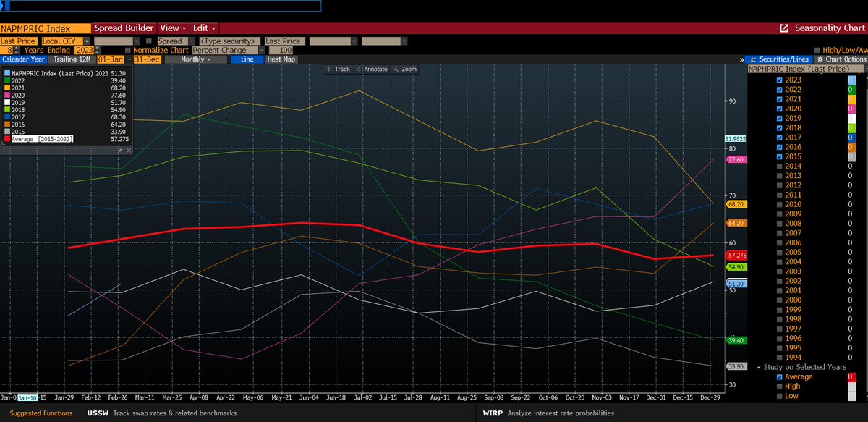Open the View menu
Image resolution: width=868 pixels, height=422 pixels.
tap(171, 28)
